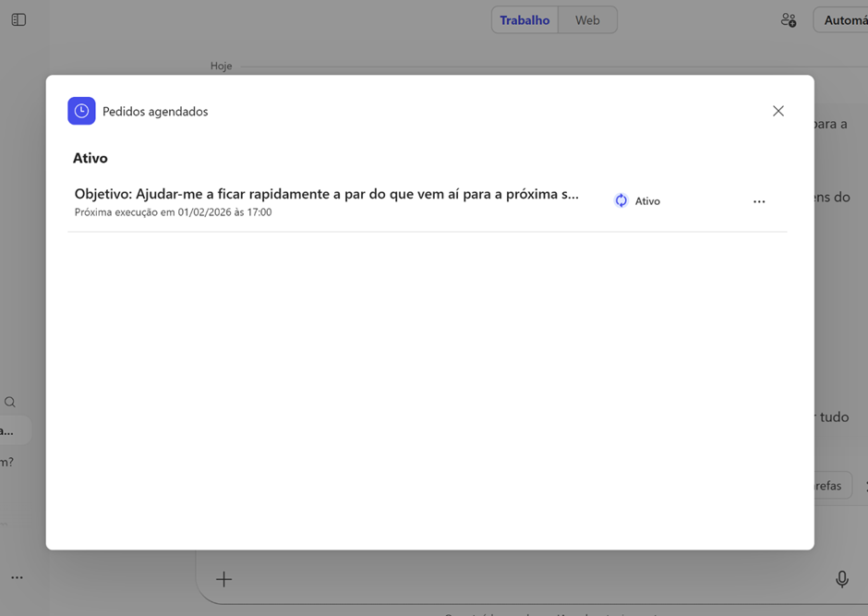868x616 pixels.
Task: Open the partially visible Automá… button
Action: tap(844, 19)
